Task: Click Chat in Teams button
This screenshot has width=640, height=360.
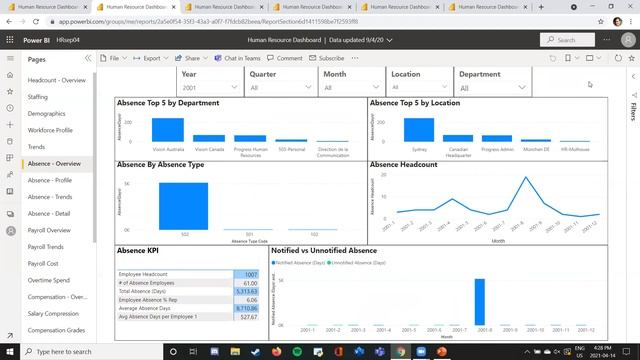Action: (x=238, y=58)
